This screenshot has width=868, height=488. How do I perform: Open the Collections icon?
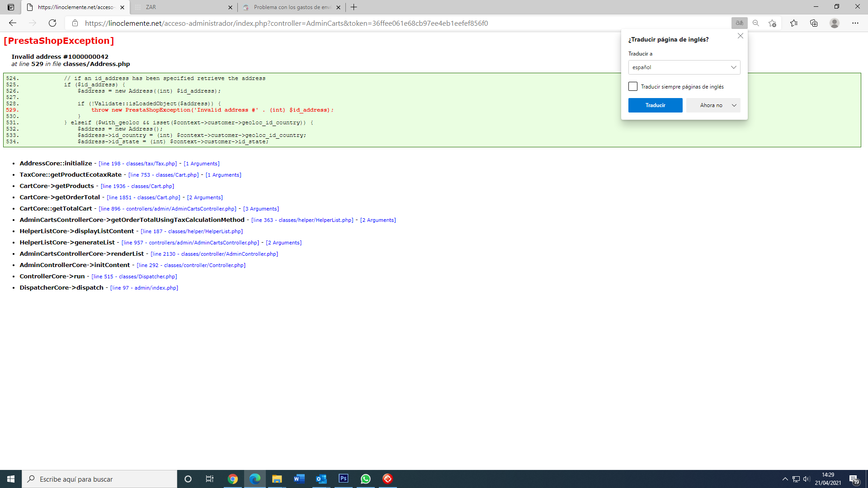[814, 23]
